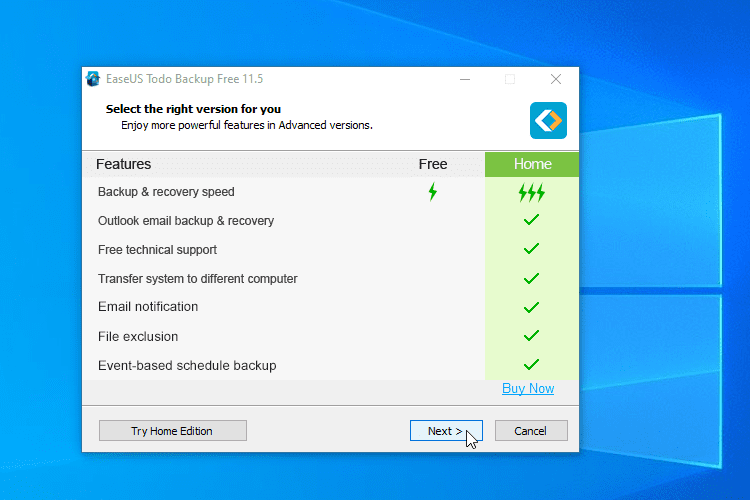Click 'File exclusion' feature text
Viewport: 750px width, 500px height.
[x=138, y=336]
